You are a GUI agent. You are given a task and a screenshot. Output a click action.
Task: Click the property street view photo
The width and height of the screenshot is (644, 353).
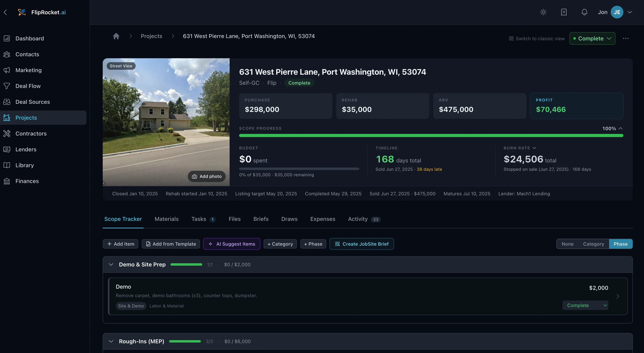[166, 122]
